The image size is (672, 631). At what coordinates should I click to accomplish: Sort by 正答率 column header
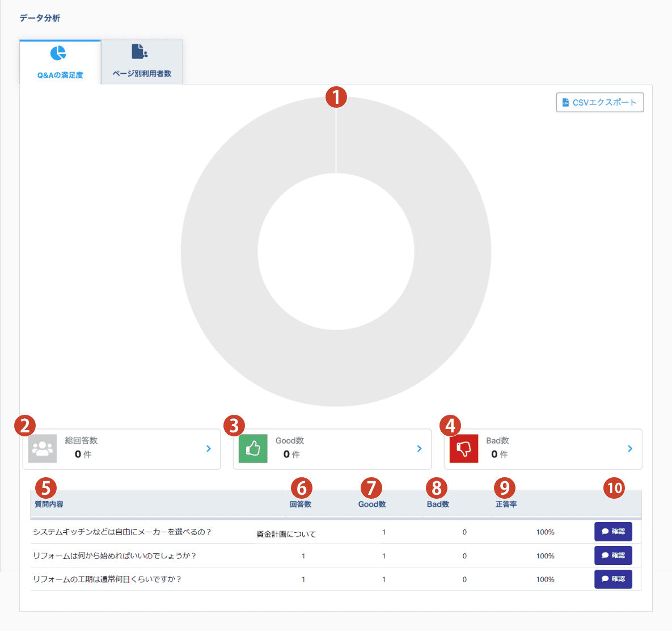(x=506, y=504)
